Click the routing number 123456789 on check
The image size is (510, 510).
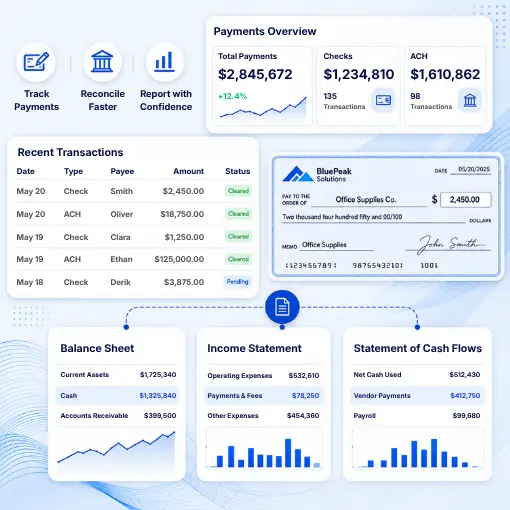(x=311, y=266)
